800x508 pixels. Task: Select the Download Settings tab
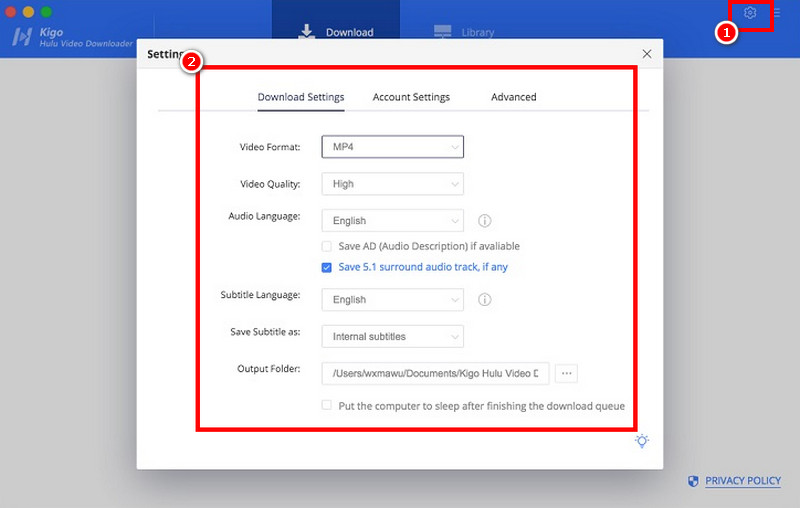[x=301, y=97]
